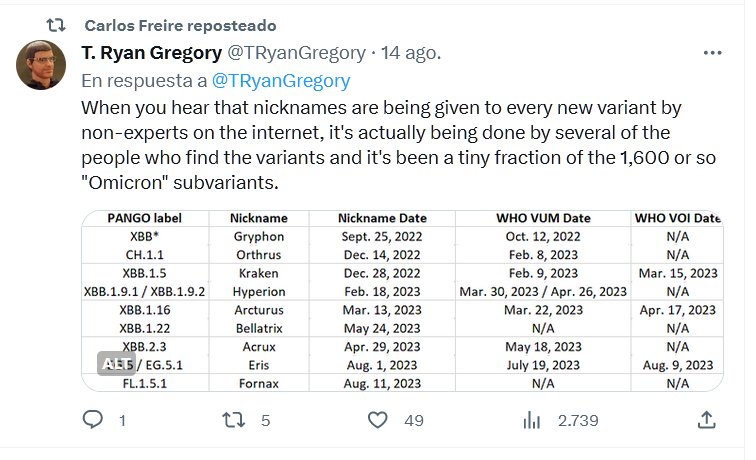
Task: Click the reply comment icon
Action: [x=93, y=420]
